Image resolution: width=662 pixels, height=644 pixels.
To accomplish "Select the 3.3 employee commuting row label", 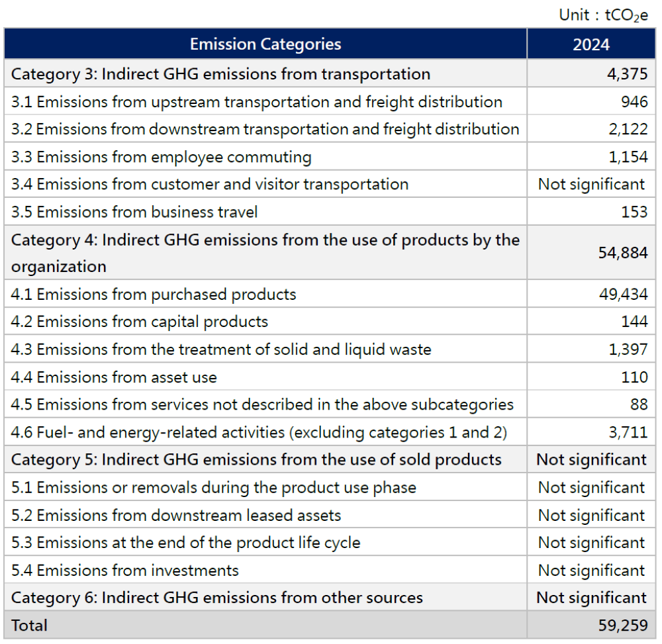I will 161,157.
